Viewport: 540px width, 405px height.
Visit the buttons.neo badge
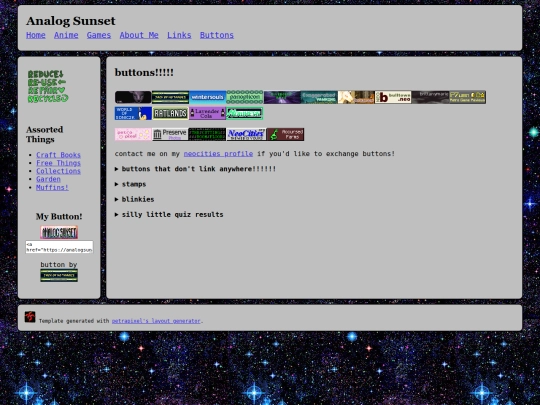[x=393, y=97]
